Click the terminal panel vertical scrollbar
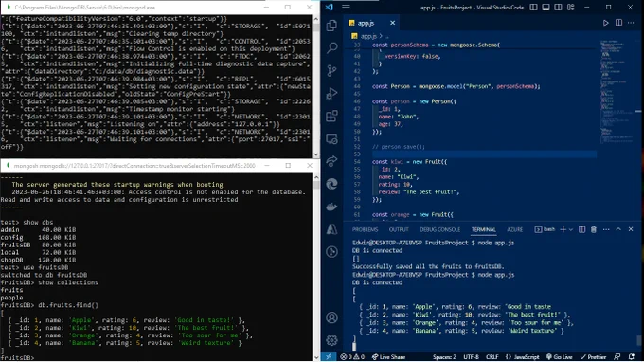Image resolution: width=644 pixels, height=362 pixels. pos(638,340)
